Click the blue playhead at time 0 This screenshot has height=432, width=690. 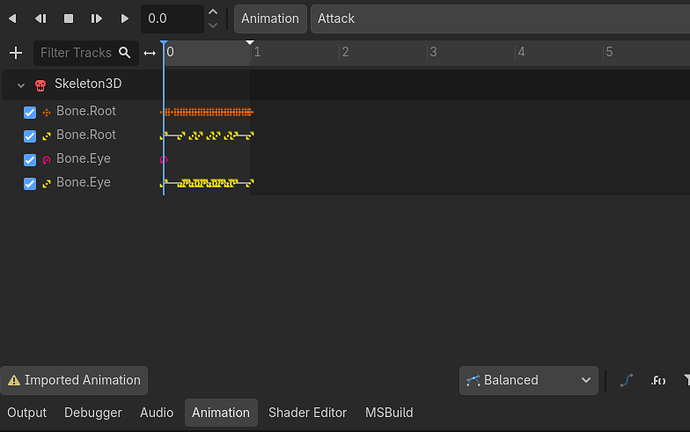(x=164, y=44)
